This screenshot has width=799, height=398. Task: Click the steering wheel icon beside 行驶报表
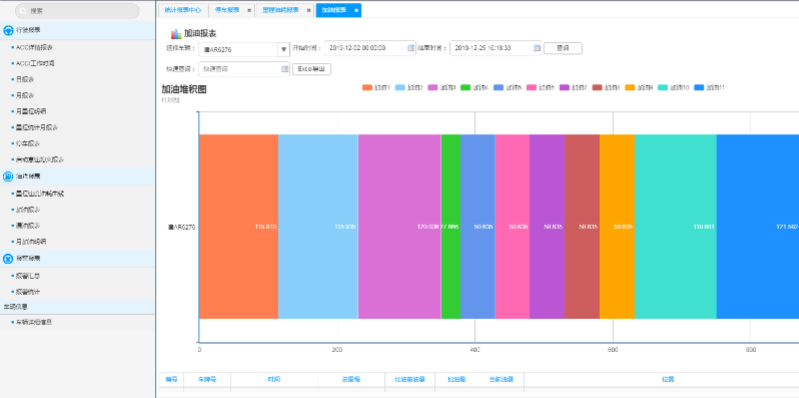pyautogui.click(x=8, y=30)
